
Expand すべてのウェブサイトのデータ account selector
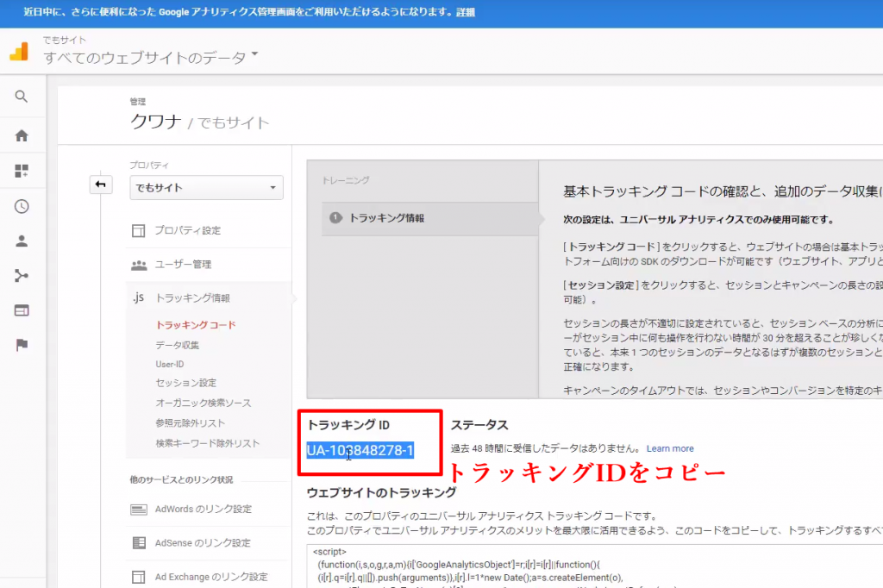point(150,57)
